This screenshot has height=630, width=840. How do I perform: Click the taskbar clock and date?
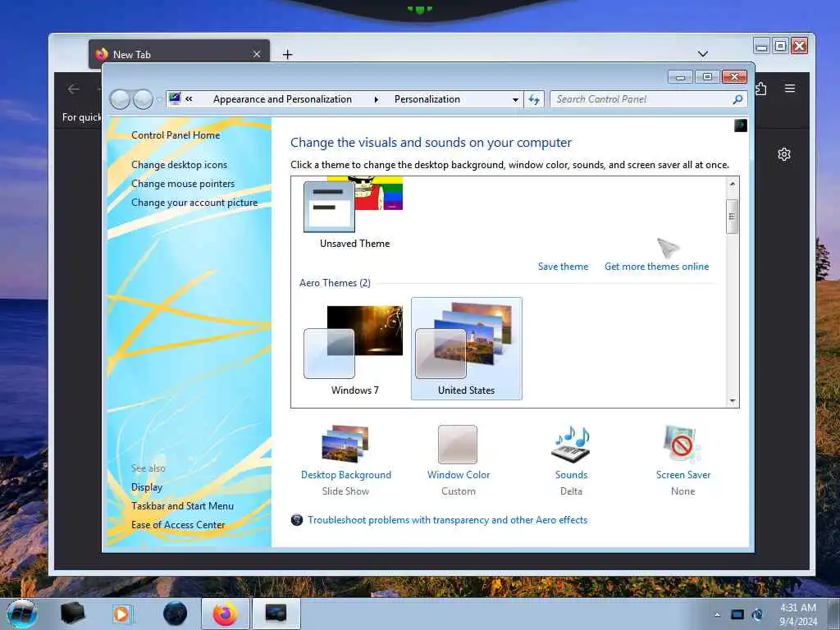click(798, 614)
